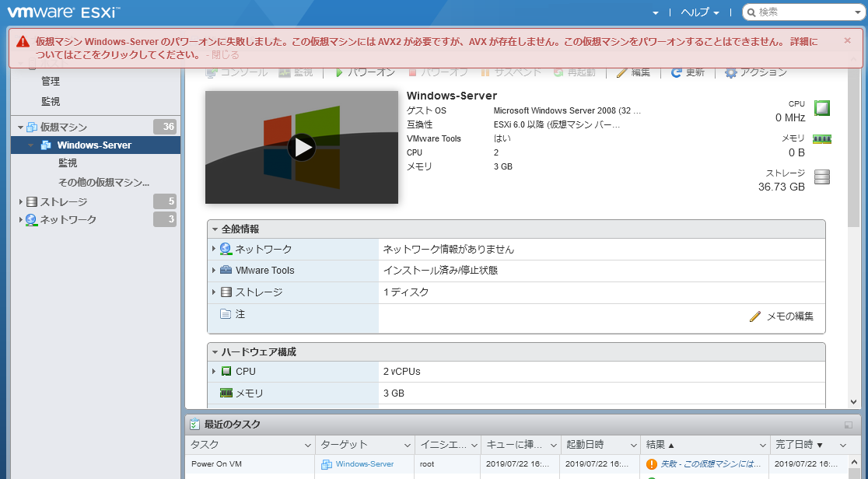This screenshot has height=479, width=868.
Task: Click the 失敗 result link in task row
Action: pos(711,464)
